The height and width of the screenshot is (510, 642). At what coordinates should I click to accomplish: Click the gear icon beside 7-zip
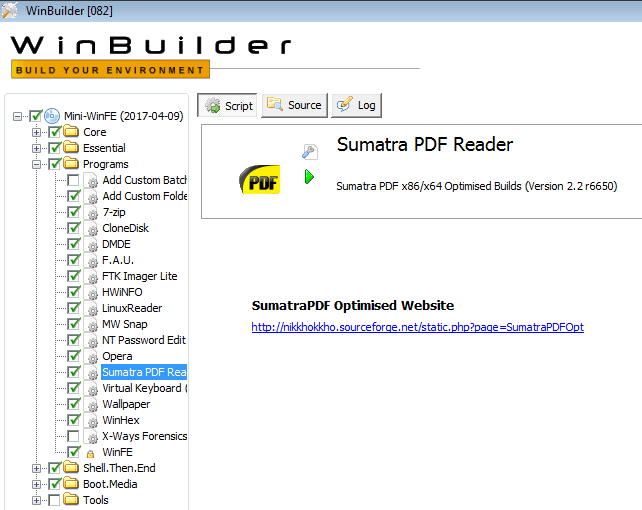[91, 212]
